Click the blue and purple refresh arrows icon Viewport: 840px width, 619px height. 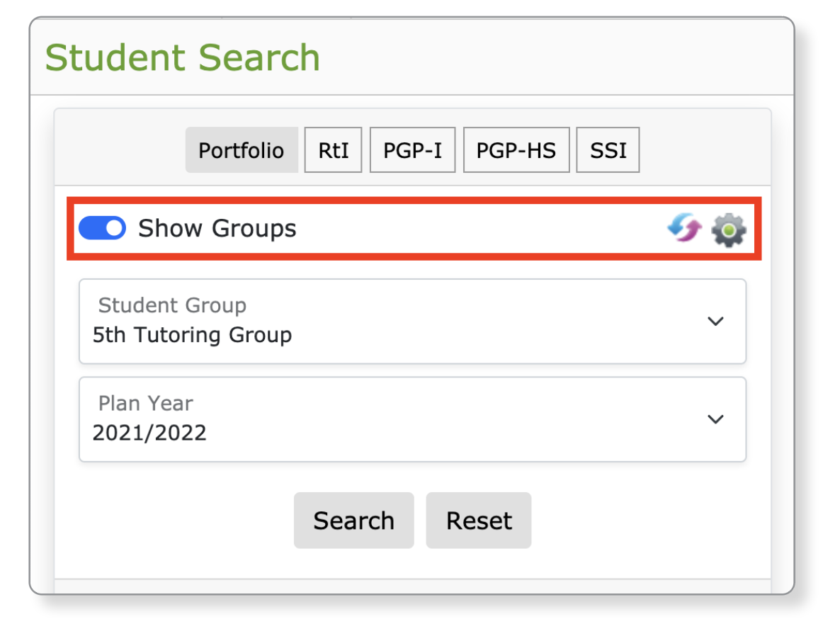click(x=684, y=229)
